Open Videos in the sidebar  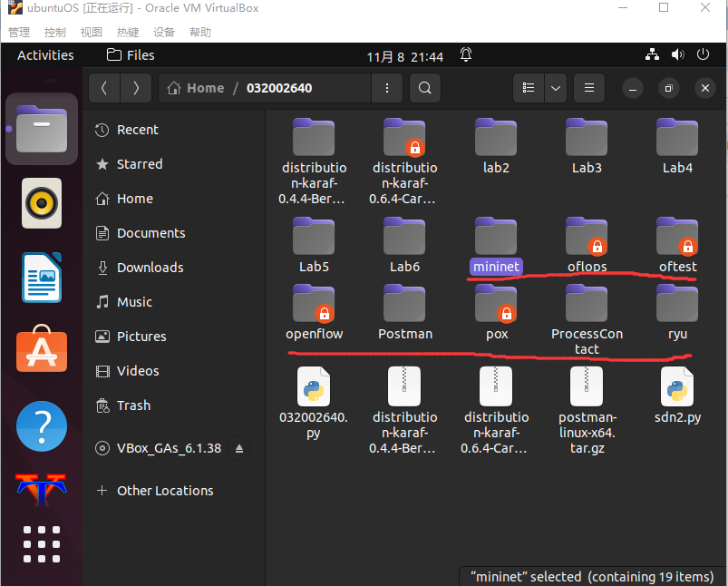[174, 371]
